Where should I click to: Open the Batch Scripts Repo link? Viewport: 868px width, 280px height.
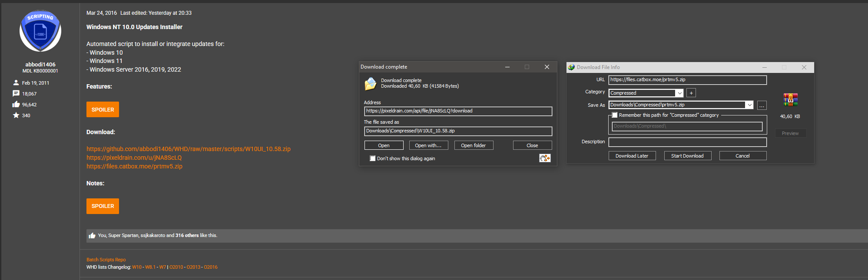(106, 260)
